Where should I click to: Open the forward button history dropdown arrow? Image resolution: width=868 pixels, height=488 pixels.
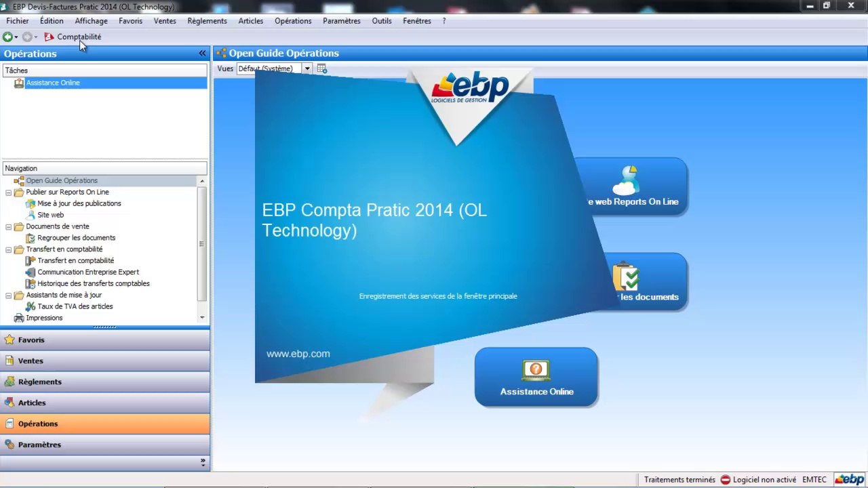click(36, 37)
